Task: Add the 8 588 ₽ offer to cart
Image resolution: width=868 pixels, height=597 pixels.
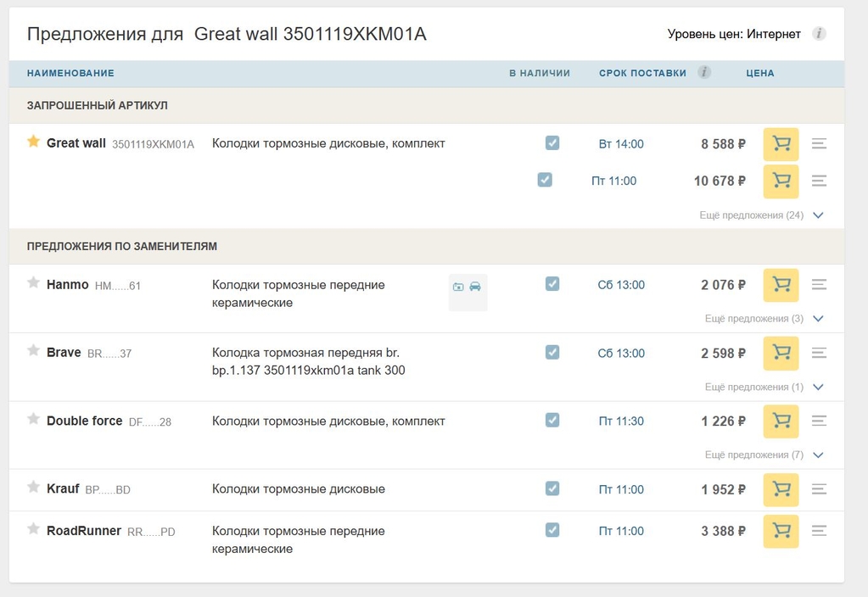Action: click(x=781, y=144)
